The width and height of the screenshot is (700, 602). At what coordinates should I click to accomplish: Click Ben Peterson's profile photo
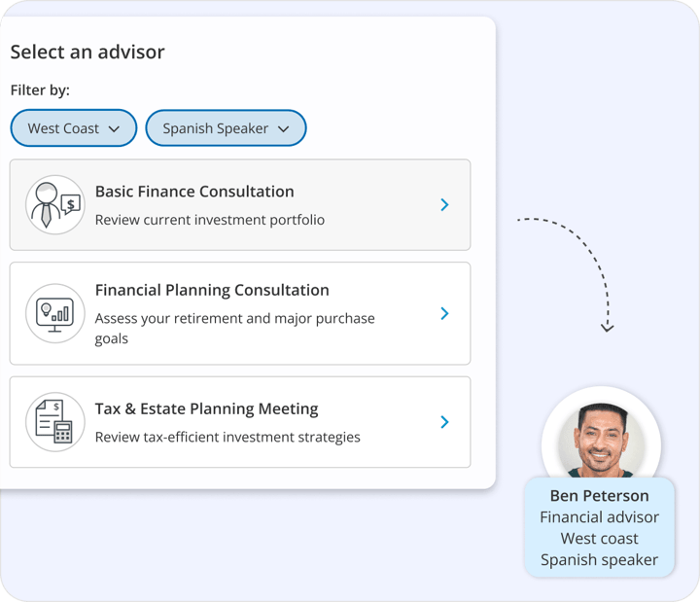click(x=601, y=440)
